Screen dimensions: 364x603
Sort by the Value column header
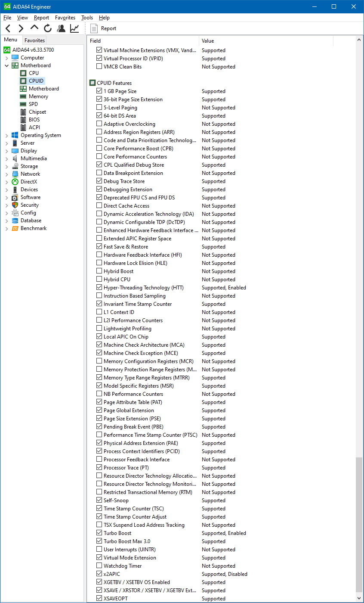(x=266, y=41)
